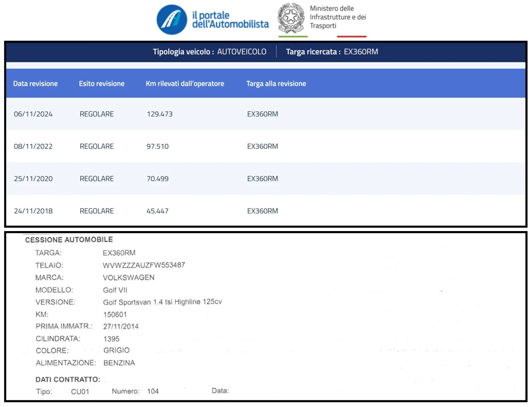Select 'Km rilevati dall'operatore' column header

185,83
